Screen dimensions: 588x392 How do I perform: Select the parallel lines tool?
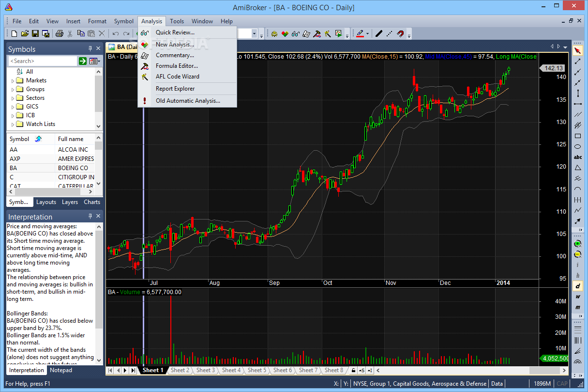[577, 114]
